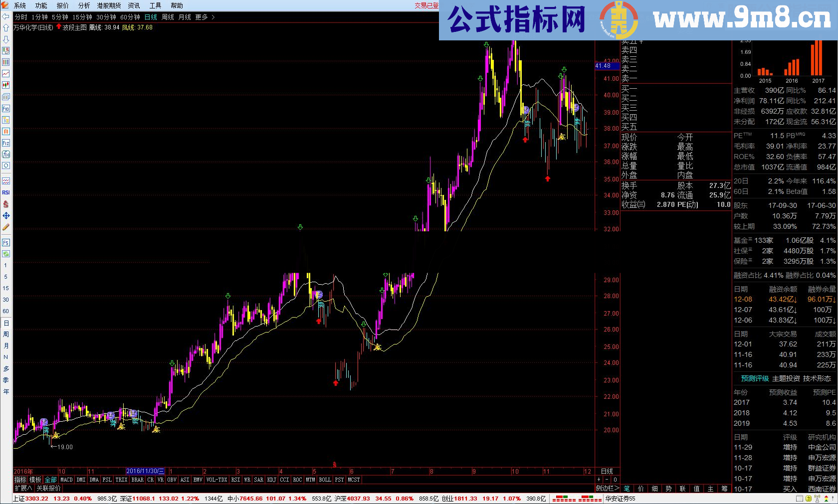
Task: Click the up-arrow previous stock icon
Action: [5, 27]
